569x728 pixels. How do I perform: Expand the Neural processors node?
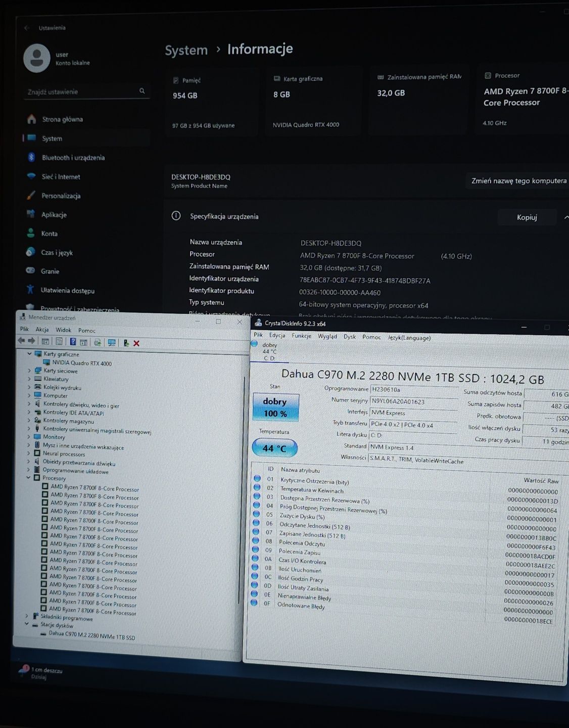(29, 453)
